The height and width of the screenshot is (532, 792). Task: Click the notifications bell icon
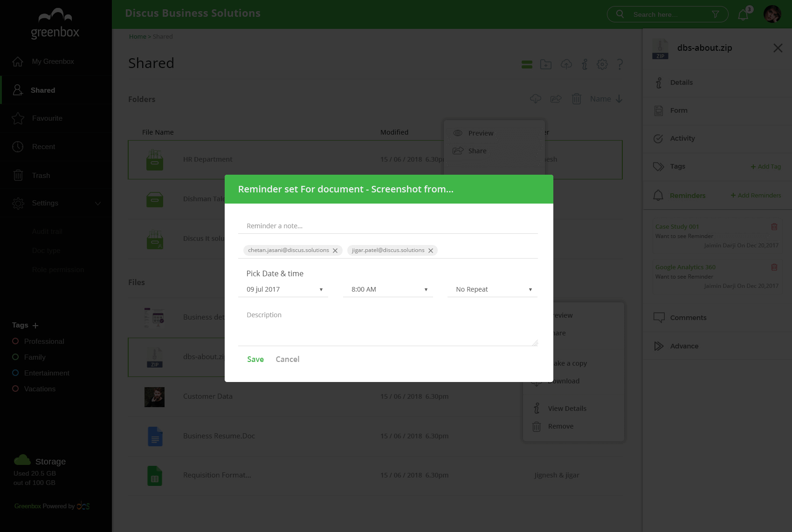(x=743, y=15)
